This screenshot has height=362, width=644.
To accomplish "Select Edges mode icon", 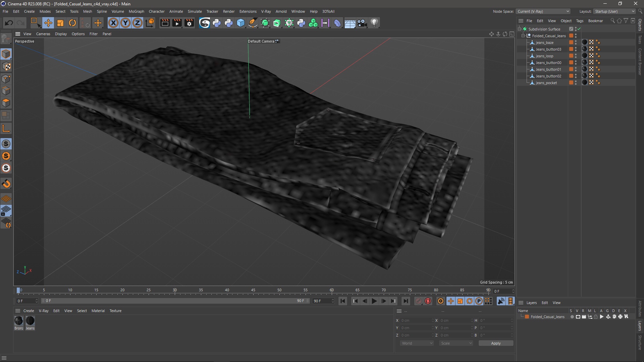I will tap(6, 91).
